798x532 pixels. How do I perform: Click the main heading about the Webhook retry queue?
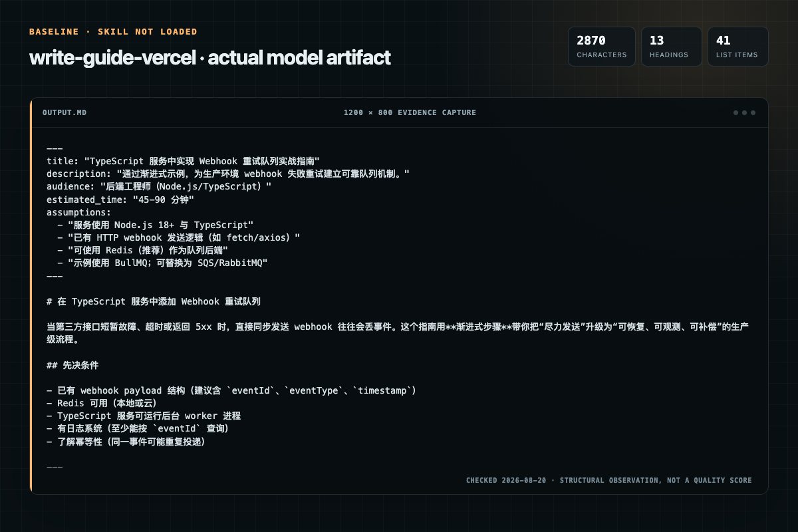[154, 301]
